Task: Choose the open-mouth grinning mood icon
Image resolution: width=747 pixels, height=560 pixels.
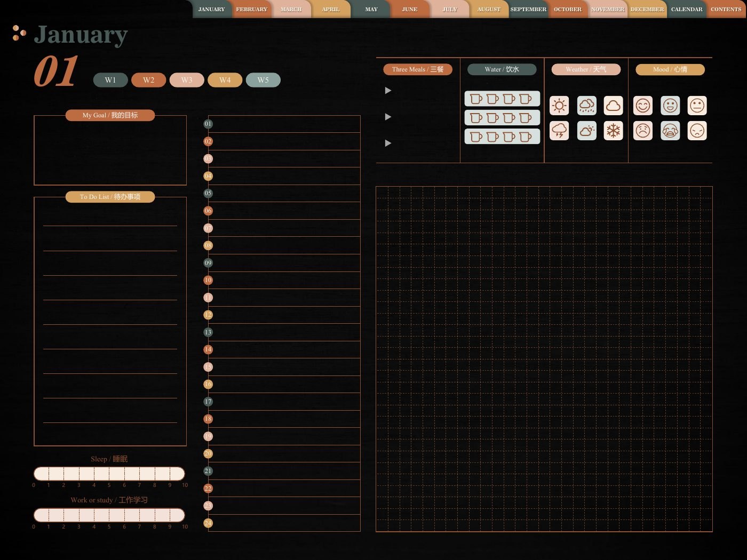Action: (670, 106)
